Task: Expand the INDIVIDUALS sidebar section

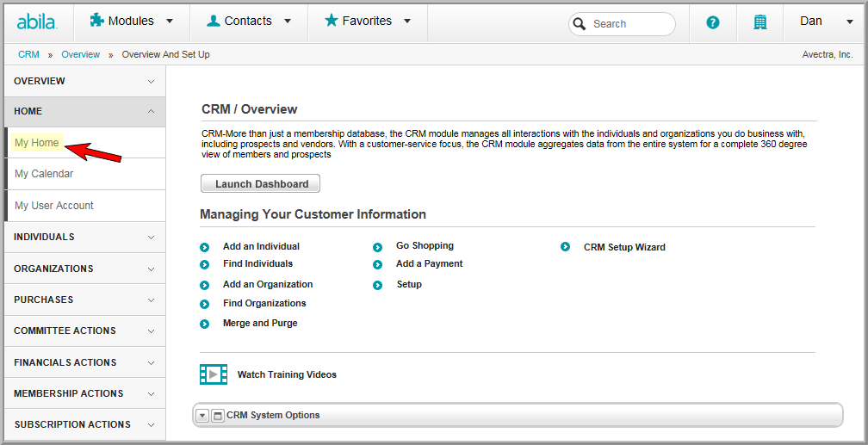Action: tap(84, 237)
